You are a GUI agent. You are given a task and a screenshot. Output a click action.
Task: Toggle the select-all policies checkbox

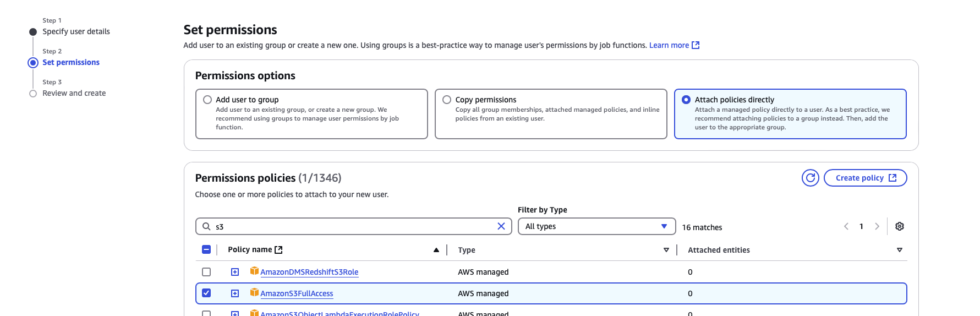(206, 249)
